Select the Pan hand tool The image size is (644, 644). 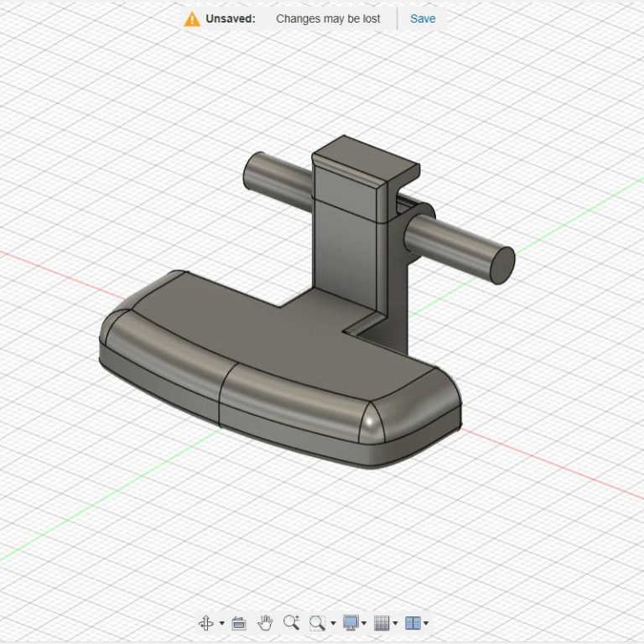265,622
